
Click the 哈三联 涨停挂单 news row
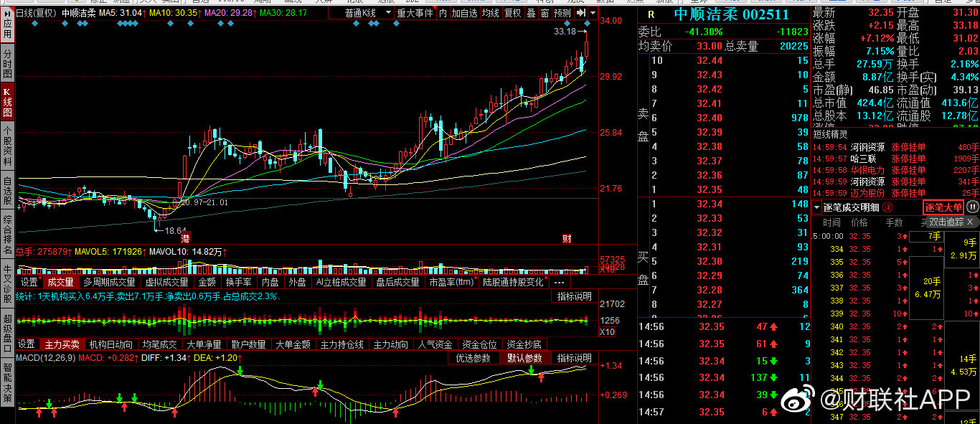point(895,159)
